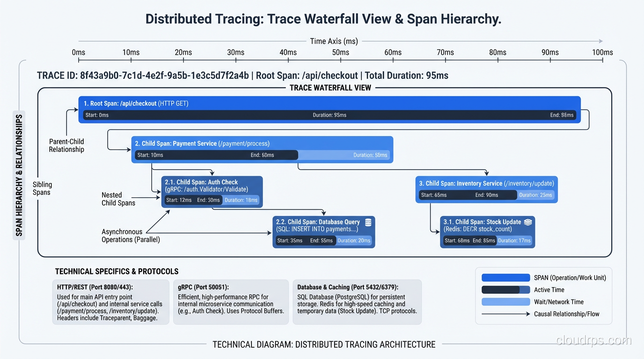Expand the Parent-Child Relationship connector
Screen dimensions: 644x359
tap(66, 145)
